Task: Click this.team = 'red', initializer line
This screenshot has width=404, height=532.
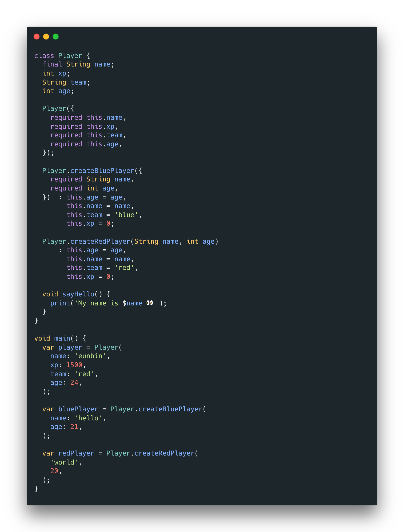Action: [102, 268]
